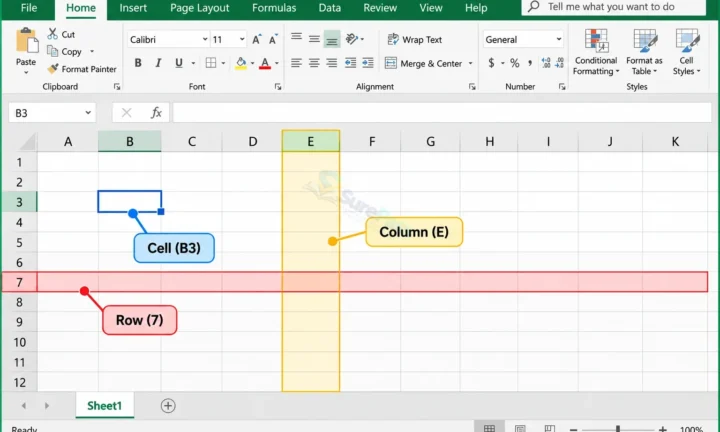Screen dimensions: 720x432
Task: Open text Orientation options
Action: [352, 39]
